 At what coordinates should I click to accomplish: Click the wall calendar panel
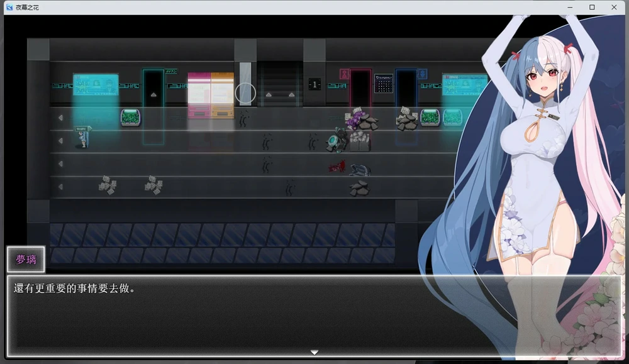pos(383,84)
